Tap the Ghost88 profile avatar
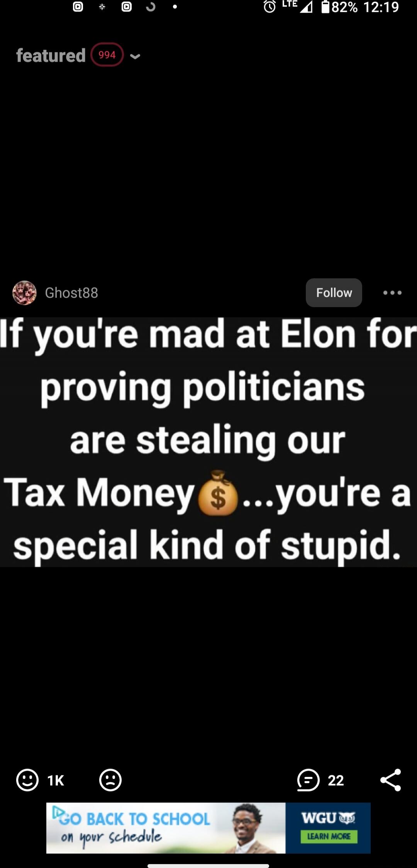The image size is (417, 868). 25,293
